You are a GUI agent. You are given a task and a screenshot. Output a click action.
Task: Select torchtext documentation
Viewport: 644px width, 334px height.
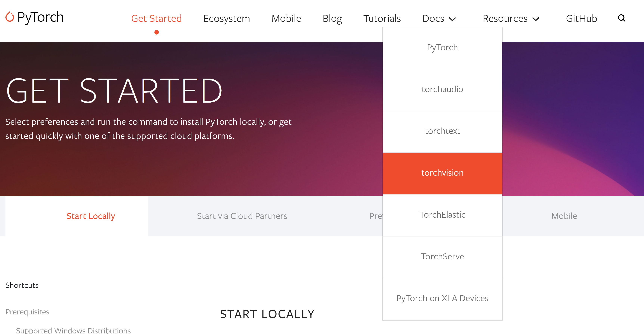[442, 131]
